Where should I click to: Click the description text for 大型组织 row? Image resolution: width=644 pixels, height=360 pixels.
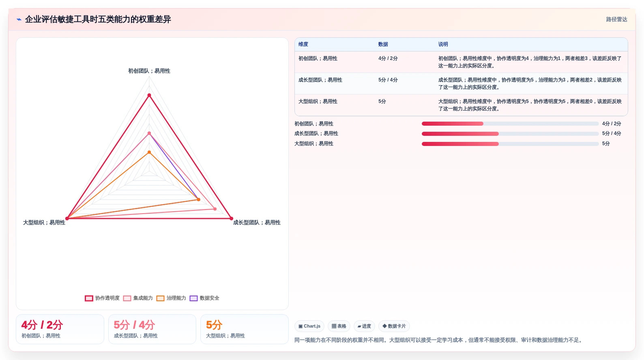tap(530, 105)
